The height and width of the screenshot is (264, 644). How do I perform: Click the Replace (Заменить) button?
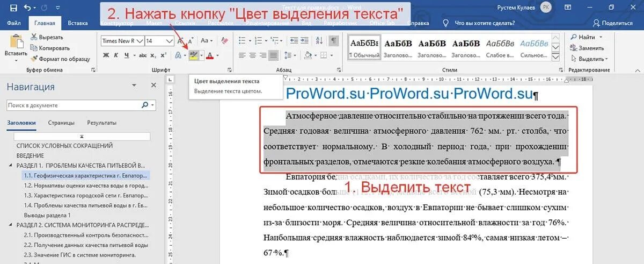point(587,48)
